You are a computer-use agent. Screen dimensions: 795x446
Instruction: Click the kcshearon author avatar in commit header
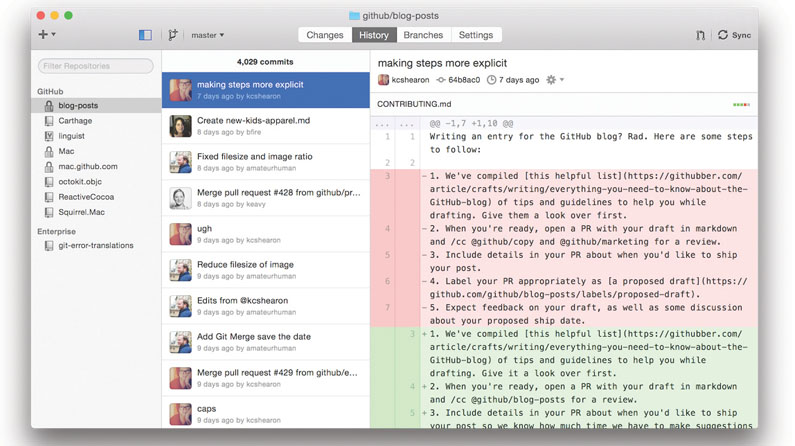click(383, 80)
